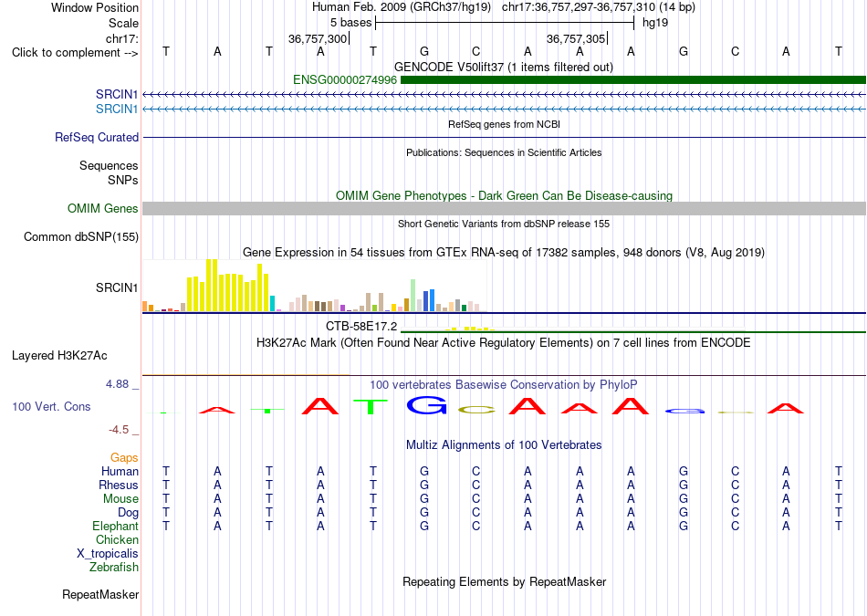The width and height of the screenshot is (867, 616).
Task: Click the 36,757,305 position label
Action: pos(576,38)
